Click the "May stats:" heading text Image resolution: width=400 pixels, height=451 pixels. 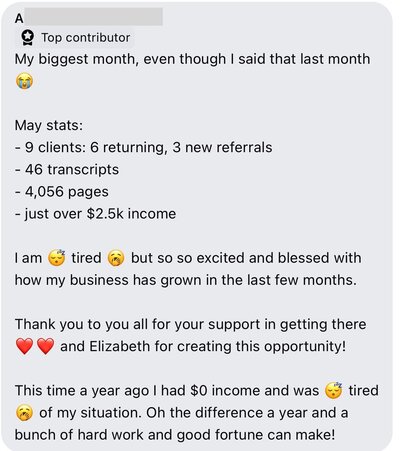tap(49, 126)
